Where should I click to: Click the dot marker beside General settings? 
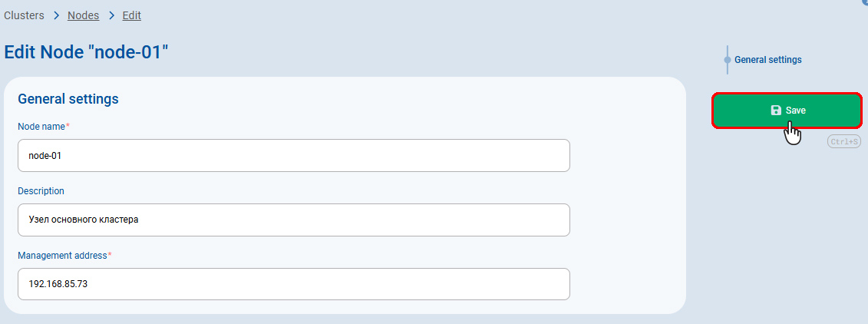click(x=727, y=59)
